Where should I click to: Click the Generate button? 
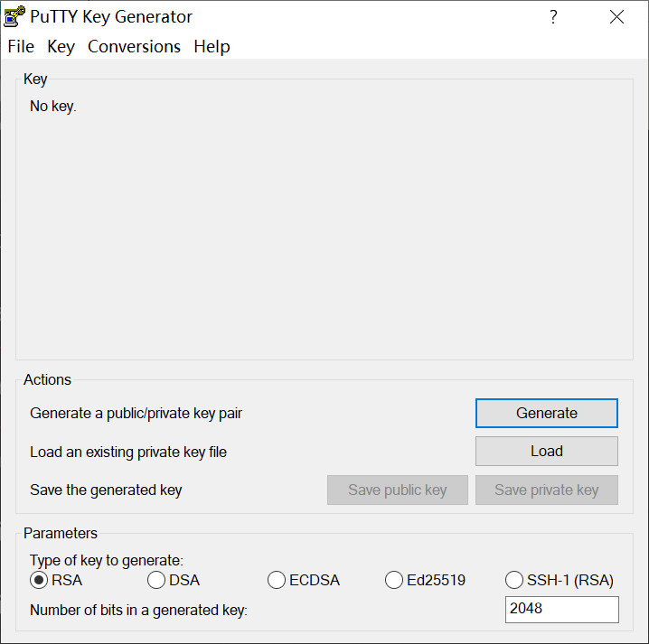coord(546,413)
